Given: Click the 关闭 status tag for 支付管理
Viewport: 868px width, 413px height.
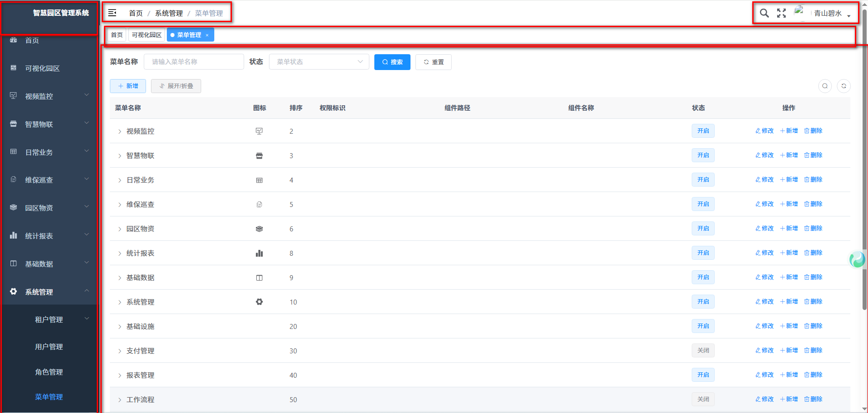Looking at the screenshot, I should tap(703, 351).
